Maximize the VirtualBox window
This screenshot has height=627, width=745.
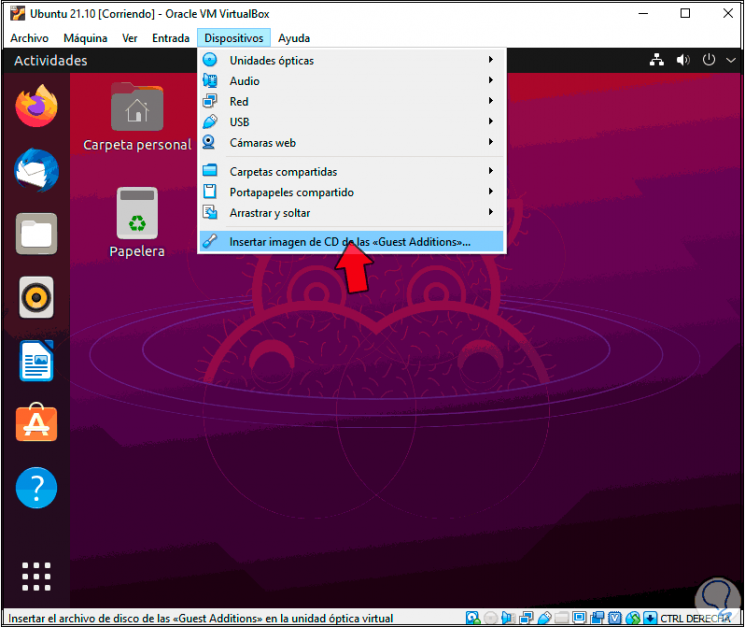pyautogui.click(x=685, y=13)
